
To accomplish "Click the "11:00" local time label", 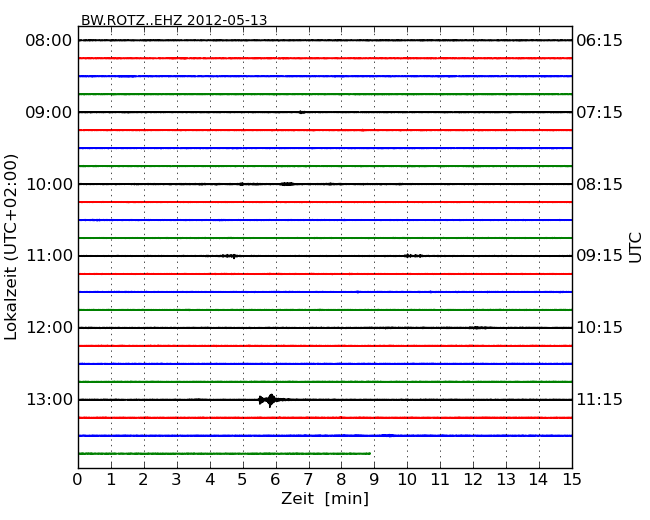I will (49, 256).
